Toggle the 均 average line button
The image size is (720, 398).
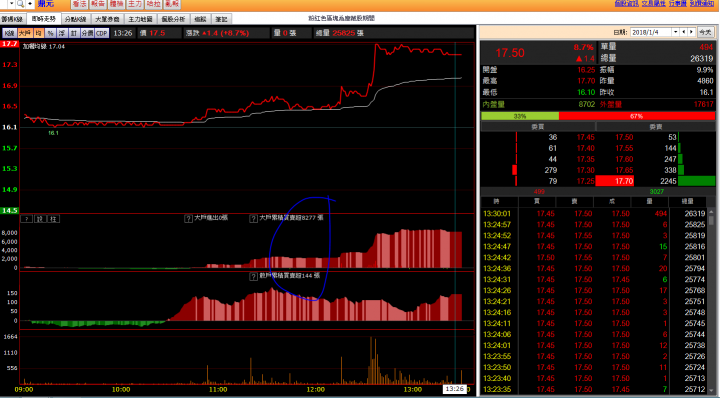[39, 33]
